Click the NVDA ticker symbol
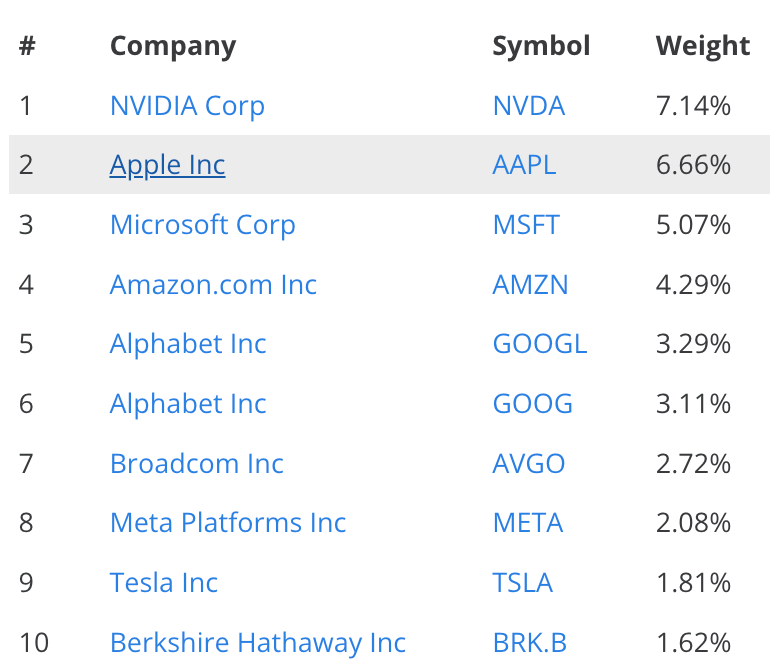Image resolution: width=770 pixels, height=668 pixels. coord(528,106)
